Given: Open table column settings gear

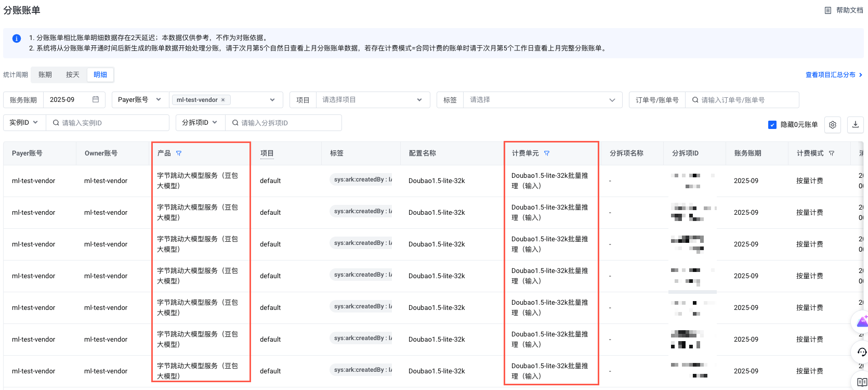Looking at the screenshot, I should coord(833,125).
